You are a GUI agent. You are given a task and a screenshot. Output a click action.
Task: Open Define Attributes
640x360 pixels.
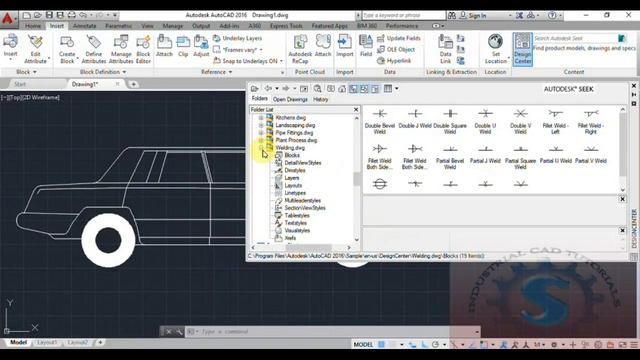pos(93,49)
